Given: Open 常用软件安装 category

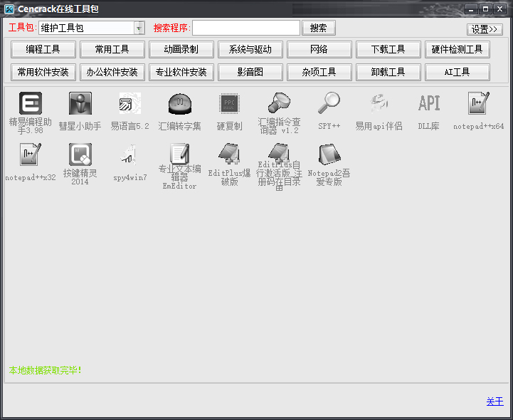Looking at the screenshot, I should point(43,72).
